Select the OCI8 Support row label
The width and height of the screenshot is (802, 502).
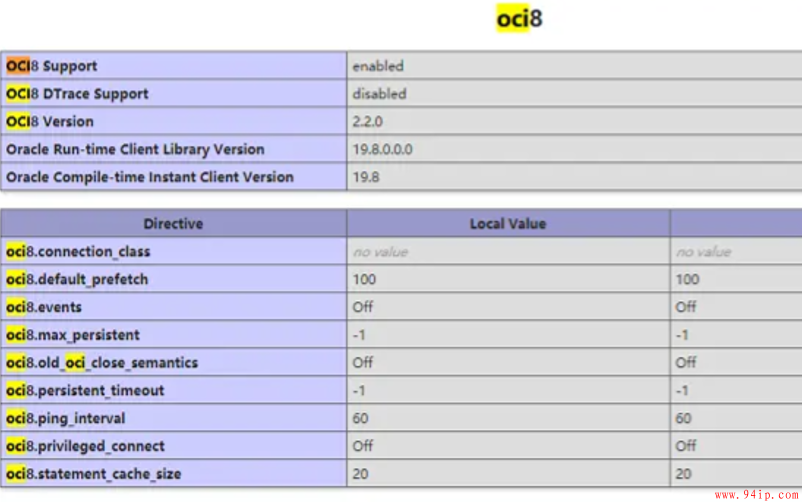click(52, 66)
